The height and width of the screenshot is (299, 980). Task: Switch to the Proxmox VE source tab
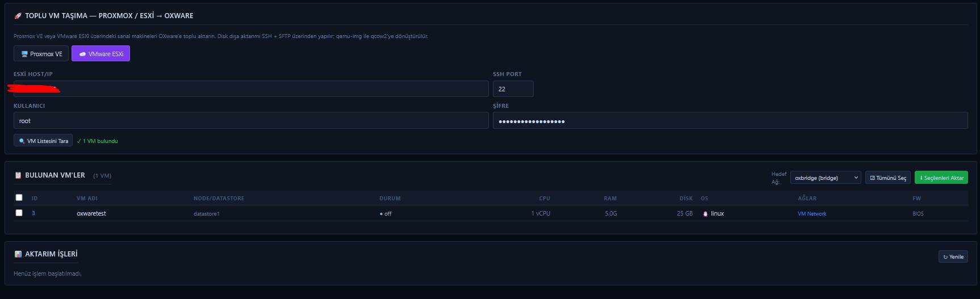coord(41,53)
